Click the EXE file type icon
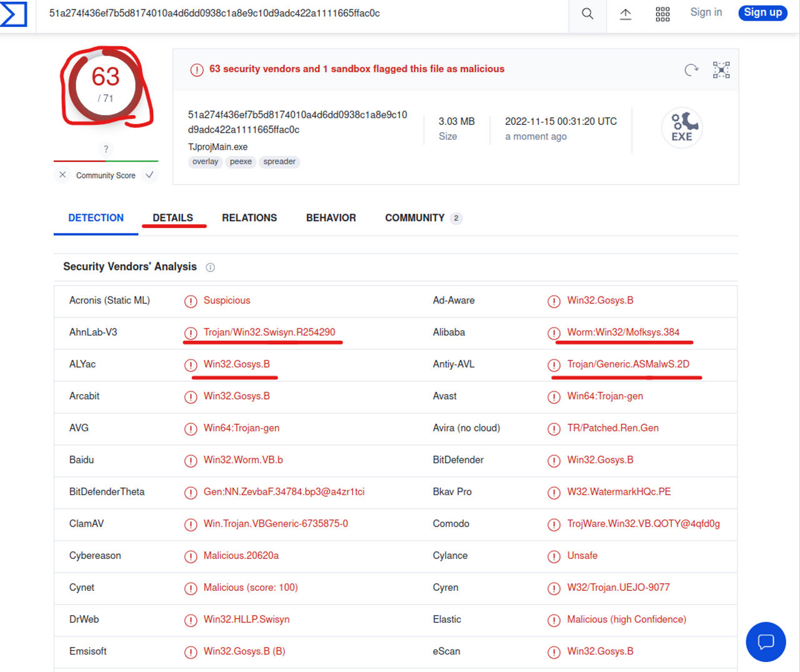The image size is (800, 672). (682, 127)
